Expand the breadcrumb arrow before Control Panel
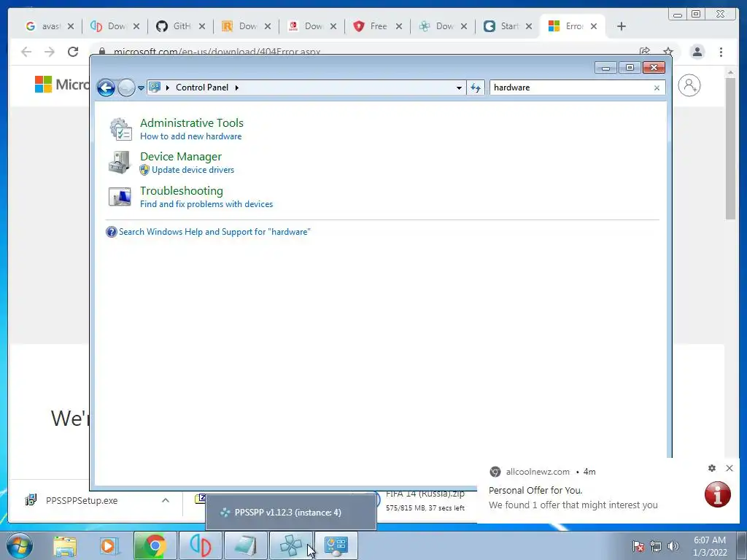 tap(167, 87)
